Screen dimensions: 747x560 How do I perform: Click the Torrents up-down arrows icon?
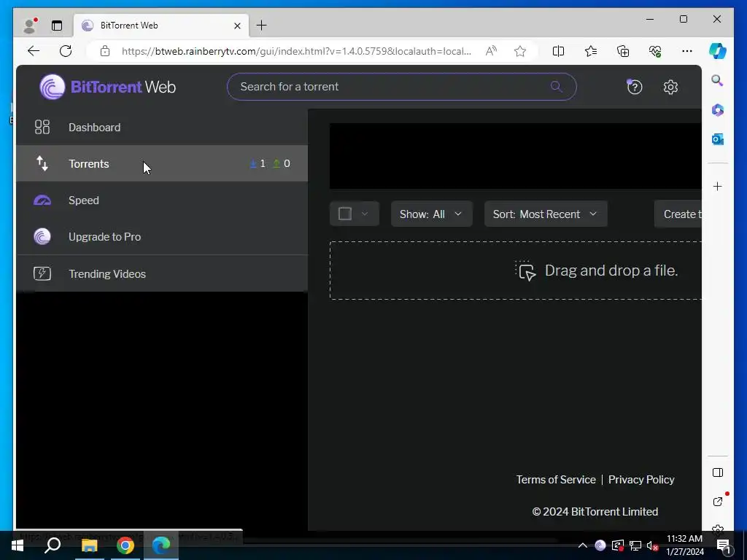(42, 163)
